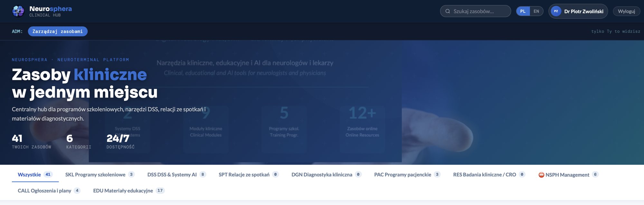Image resolution: width=644 pixels, height=205 pixels.
Task: Click the red NSPH no-entry icon
Action: click(x=541, y=175)
